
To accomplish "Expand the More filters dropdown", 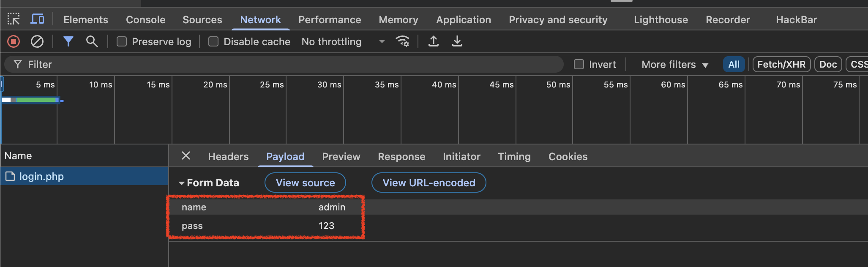I will point(674,65).
